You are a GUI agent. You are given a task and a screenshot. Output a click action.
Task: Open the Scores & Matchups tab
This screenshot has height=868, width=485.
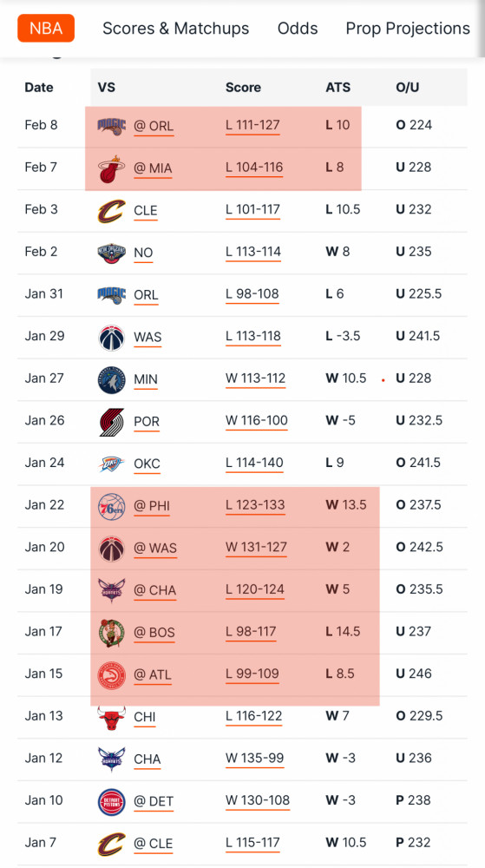tap(176, 29)
